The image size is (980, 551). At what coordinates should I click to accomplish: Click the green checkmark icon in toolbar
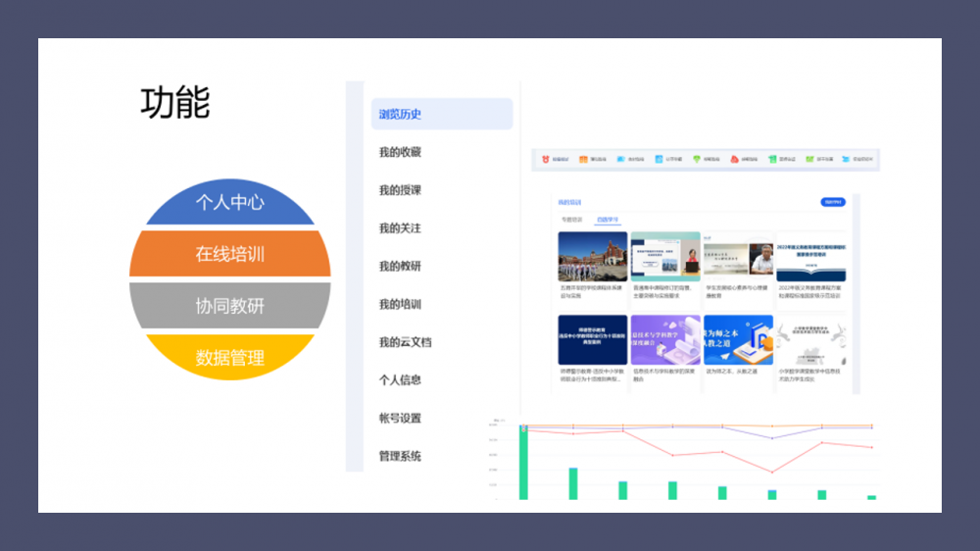[x=810, y=159]
